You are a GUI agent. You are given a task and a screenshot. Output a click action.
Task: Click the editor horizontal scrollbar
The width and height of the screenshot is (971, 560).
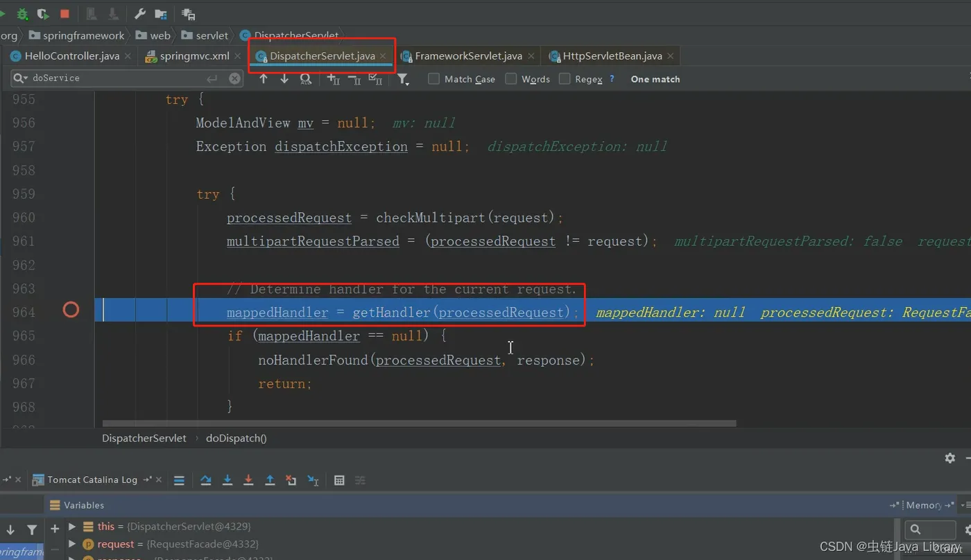(420, 423)
